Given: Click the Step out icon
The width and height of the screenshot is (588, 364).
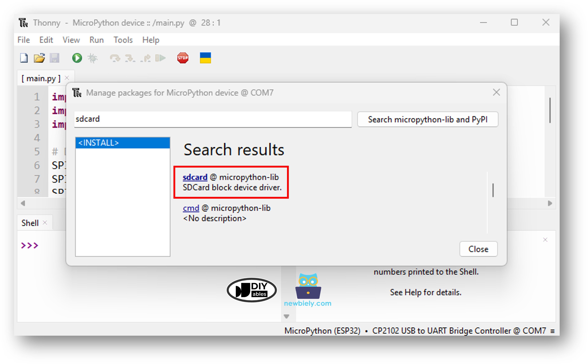Looking at the screenshot, I should point(146,58).
